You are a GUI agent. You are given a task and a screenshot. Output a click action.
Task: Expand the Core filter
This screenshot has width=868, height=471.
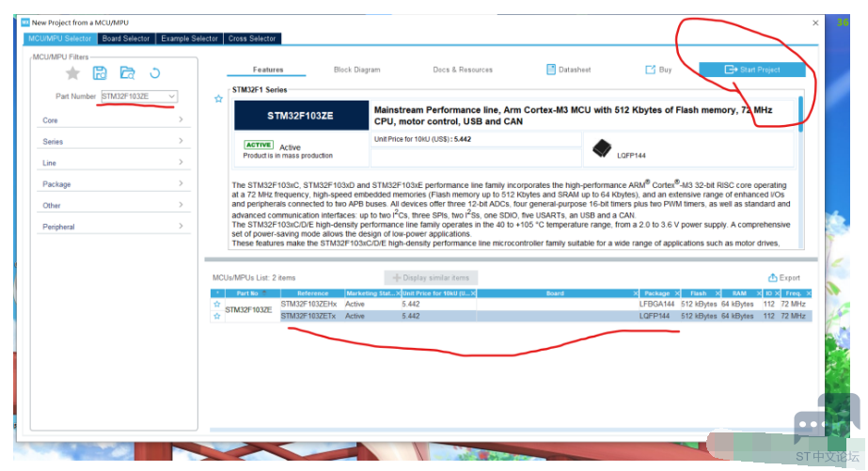coord(114,120)
